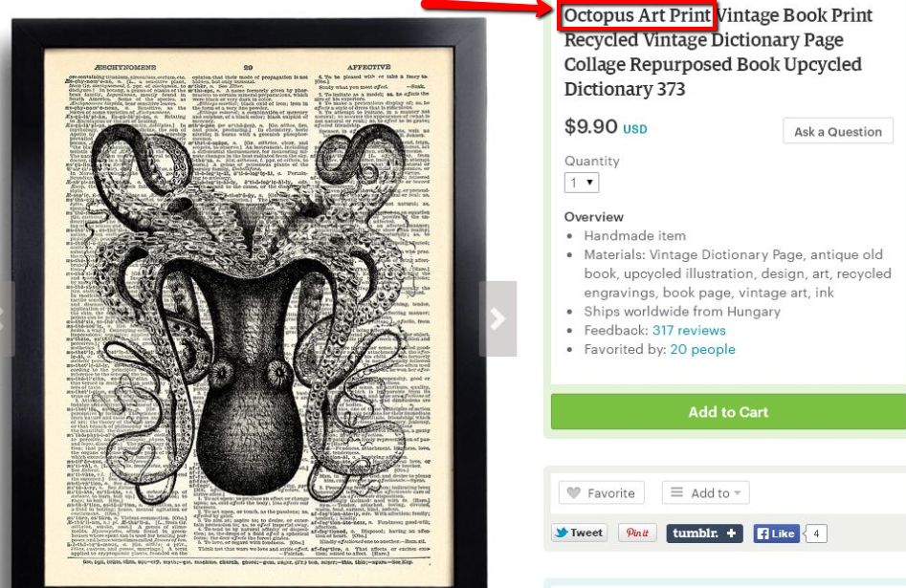Open the 317 reviews link
Viewport: 906px width, 588px height.
click(x=689, y=331)
